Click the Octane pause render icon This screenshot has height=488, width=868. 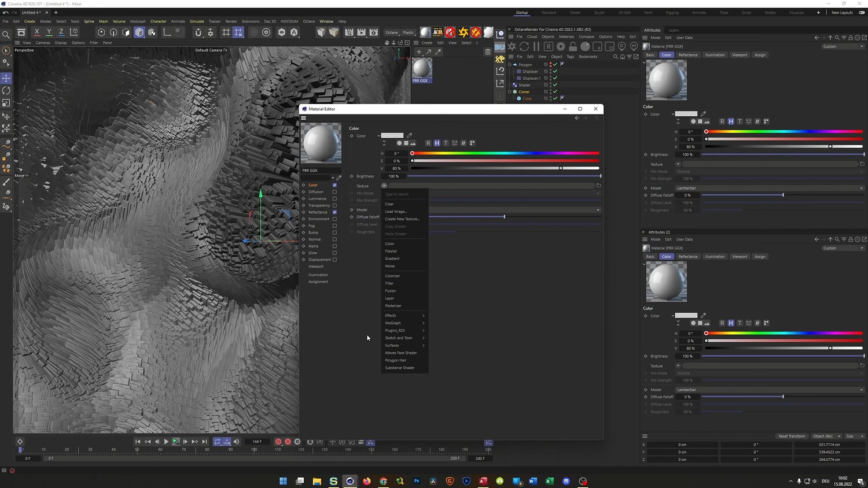(536, 46)
